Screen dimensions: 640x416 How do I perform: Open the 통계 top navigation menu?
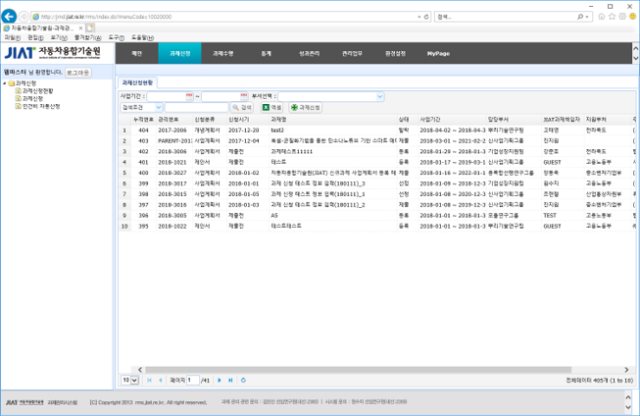coord(266,52)
